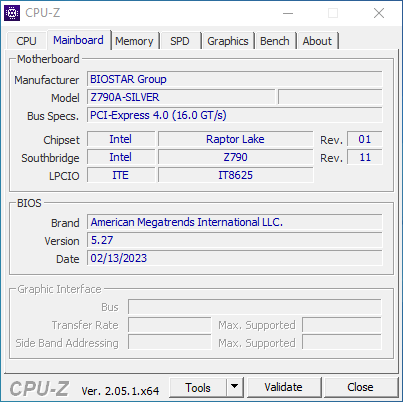Click the Validate button
The width and height of the screenshot is (403, 402).
click(284, 388)
